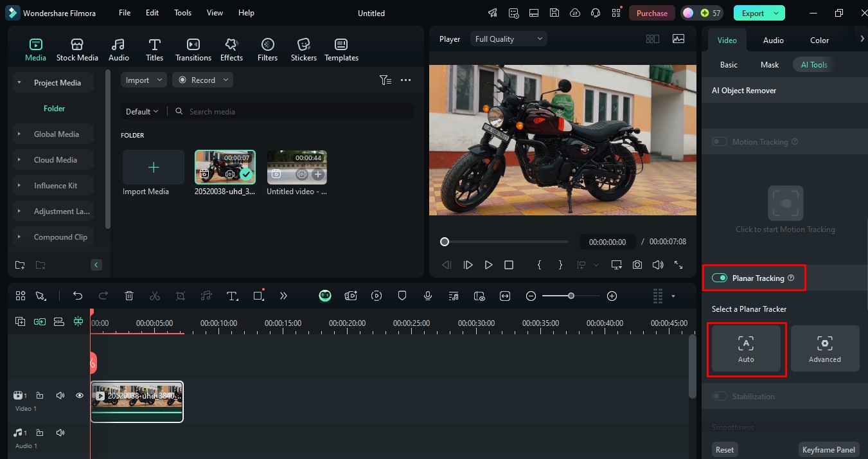
Task: Open the Stickers panel
Action: tap(303, 50)
